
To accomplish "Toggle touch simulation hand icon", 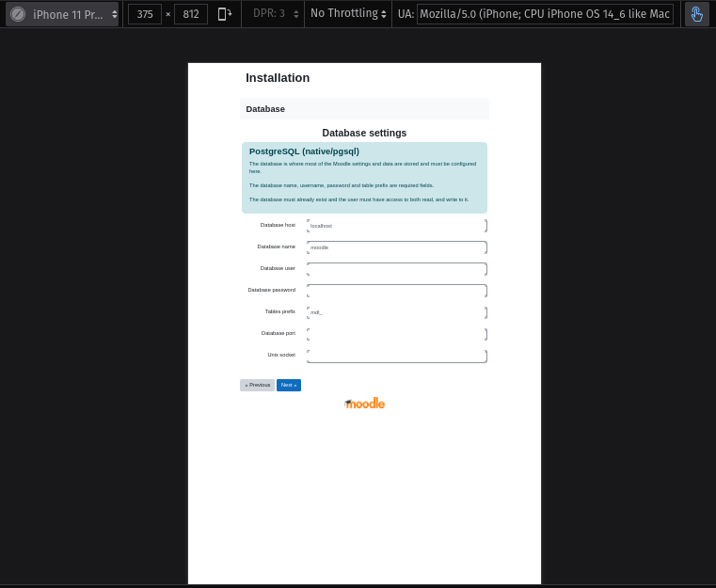I will click(x=697, y=14).
